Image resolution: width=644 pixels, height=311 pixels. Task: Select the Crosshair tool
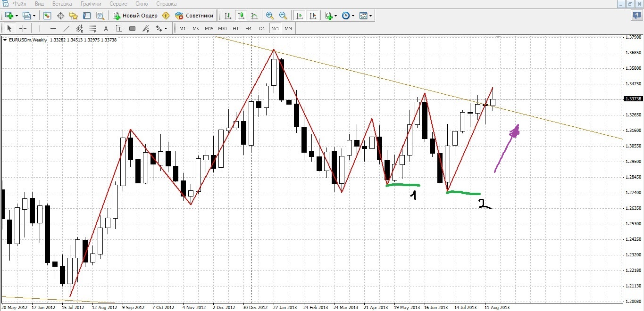tap(23, 28)
